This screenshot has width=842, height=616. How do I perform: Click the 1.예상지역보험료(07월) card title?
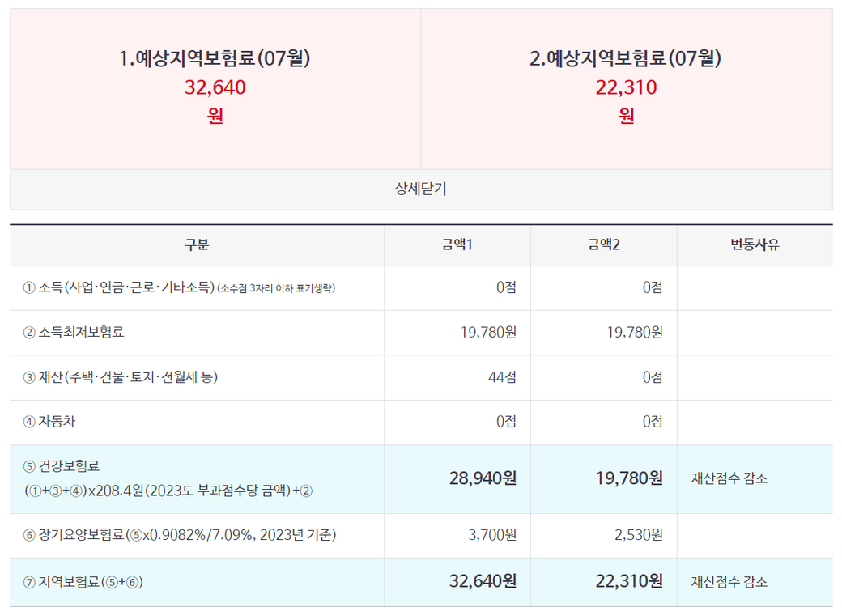click(215, 58)
